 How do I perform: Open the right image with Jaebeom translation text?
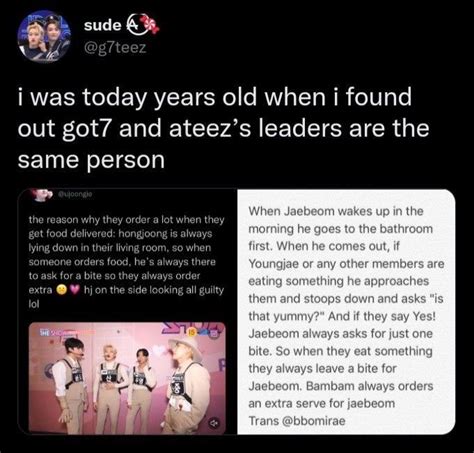pyautogui.click(x=346, y=311)
